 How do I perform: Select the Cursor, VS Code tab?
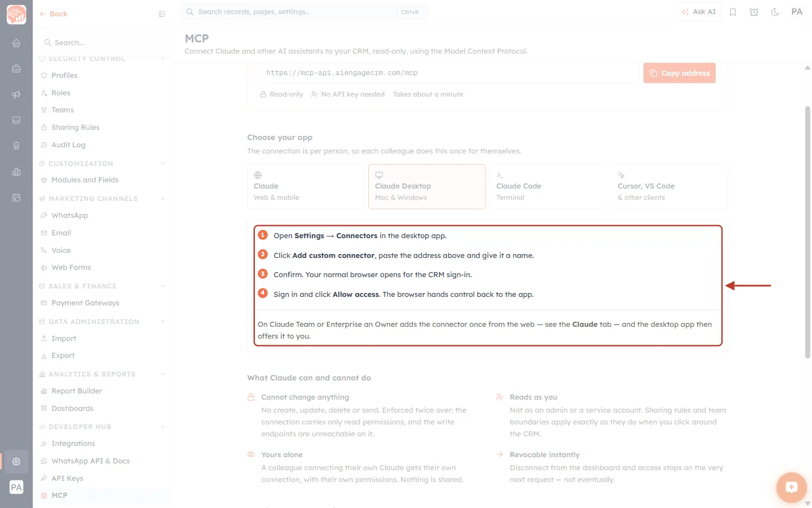[x=670, y=187]
